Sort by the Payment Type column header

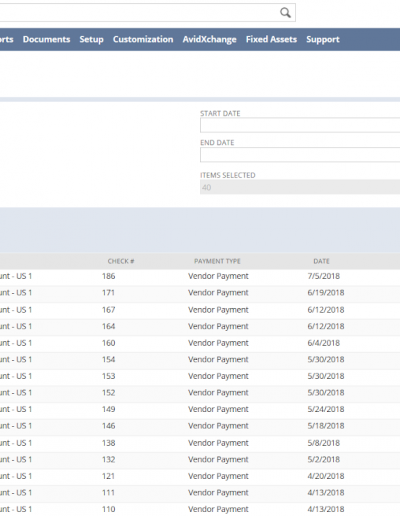coord(217,261)
